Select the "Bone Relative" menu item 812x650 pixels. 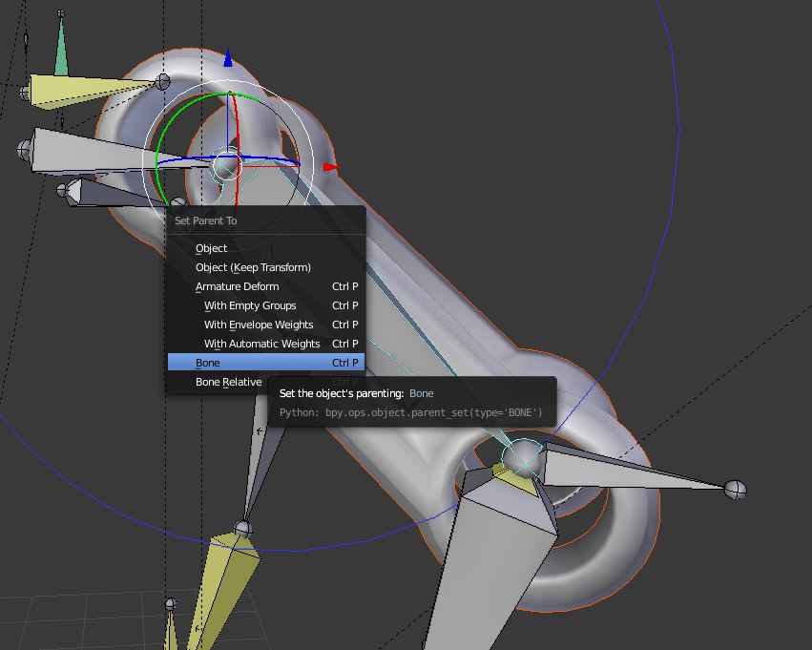228,382
